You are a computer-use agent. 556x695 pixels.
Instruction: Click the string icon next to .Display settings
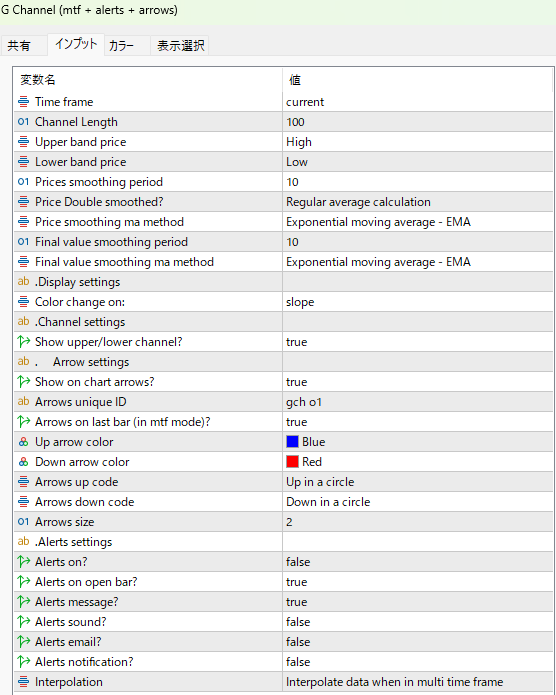click(23, 281)
